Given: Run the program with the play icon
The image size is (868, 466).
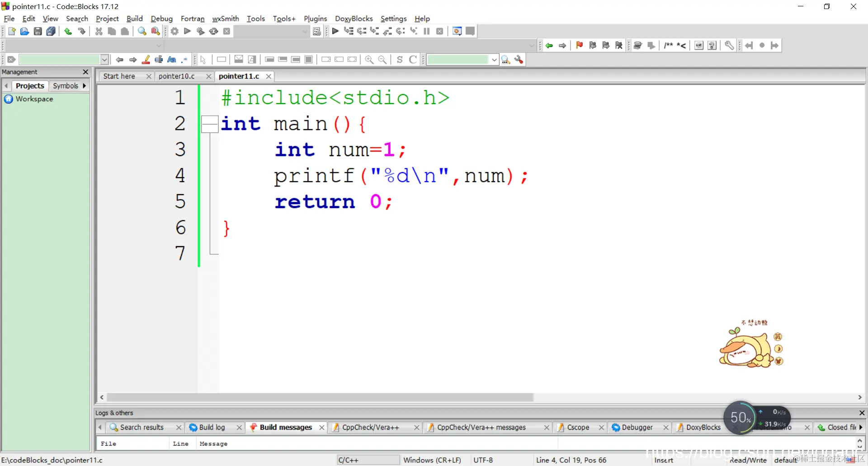Looking at the screenshot, I should coord(188,31).
